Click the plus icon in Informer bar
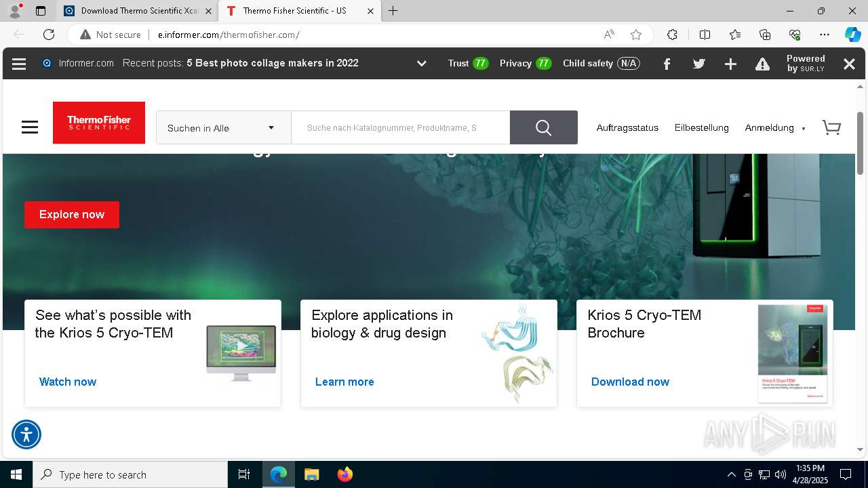The width and height of the screenshot is (868, 488). 730,64
